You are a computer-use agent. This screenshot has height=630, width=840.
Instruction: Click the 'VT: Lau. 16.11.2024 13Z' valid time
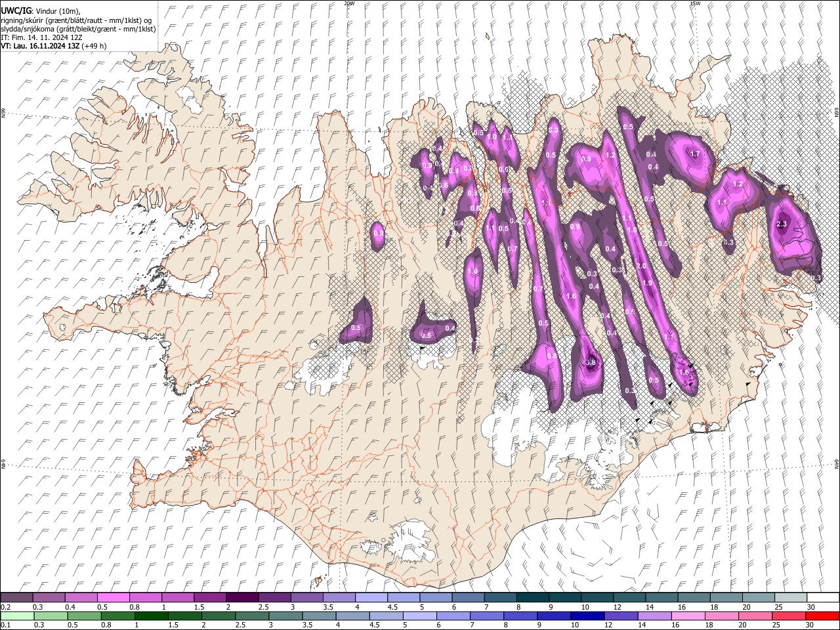[40, 46]
